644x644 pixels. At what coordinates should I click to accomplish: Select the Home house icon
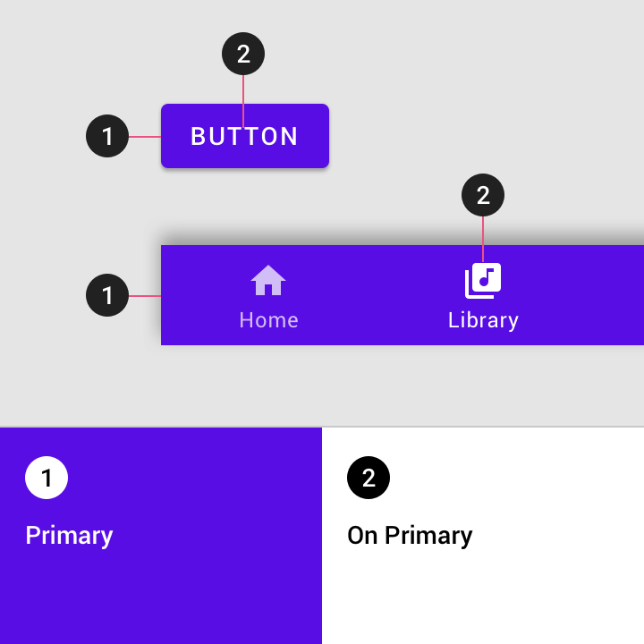(268, 280)
